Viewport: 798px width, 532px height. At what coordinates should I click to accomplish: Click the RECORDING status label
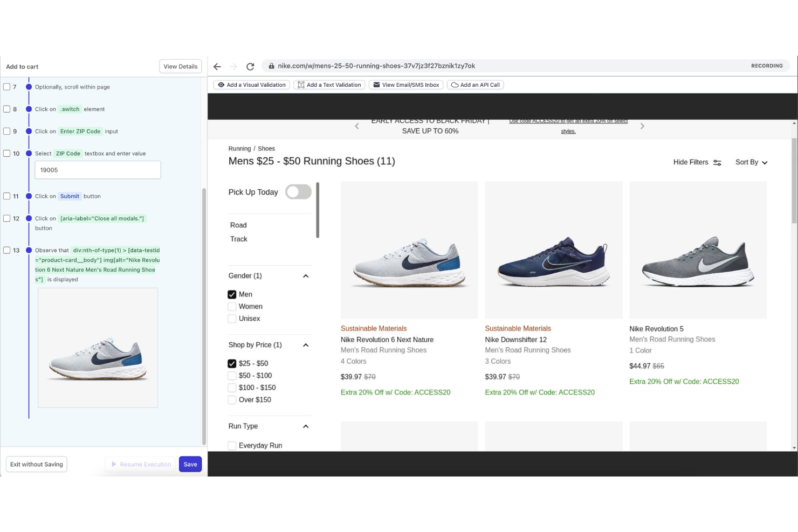pyautogui.click(x=767, y=66)
